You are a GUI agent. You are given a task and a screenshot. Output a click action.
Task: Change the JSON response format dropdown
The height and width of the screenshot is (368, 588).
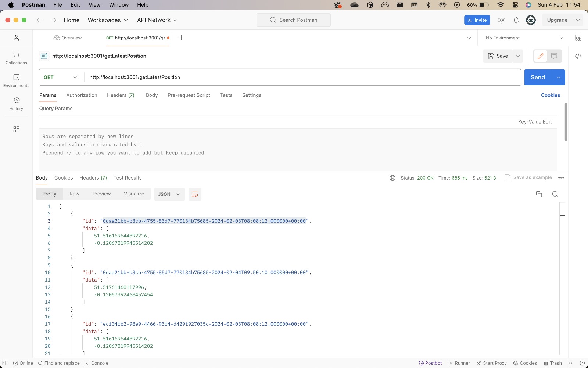click(x=169, y=194)
